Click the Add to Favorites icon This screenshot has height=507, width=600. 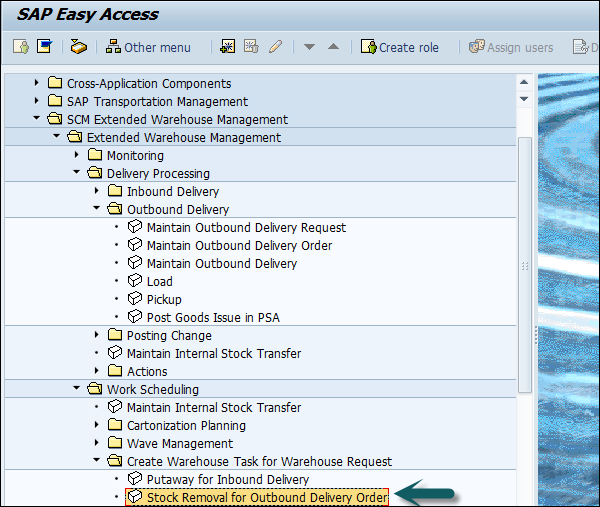228,47
